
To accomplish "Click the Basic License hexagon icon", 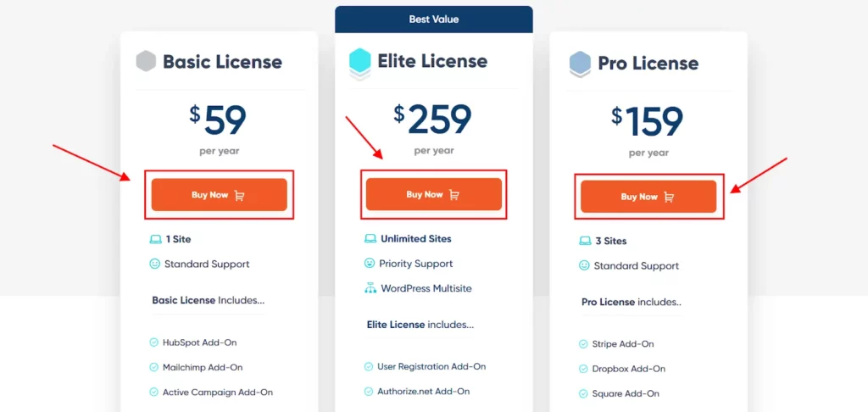I will (147, 62).
